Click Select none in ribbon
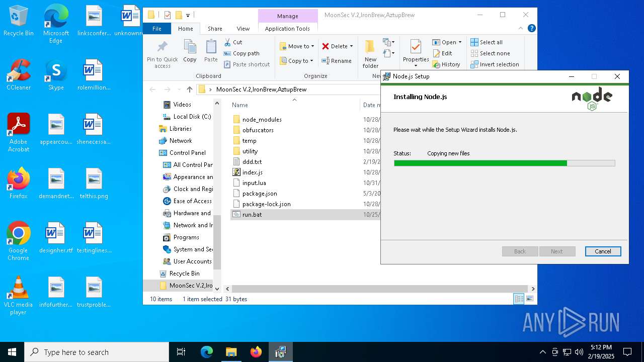 pyautogui.click(x=490, y=53)
